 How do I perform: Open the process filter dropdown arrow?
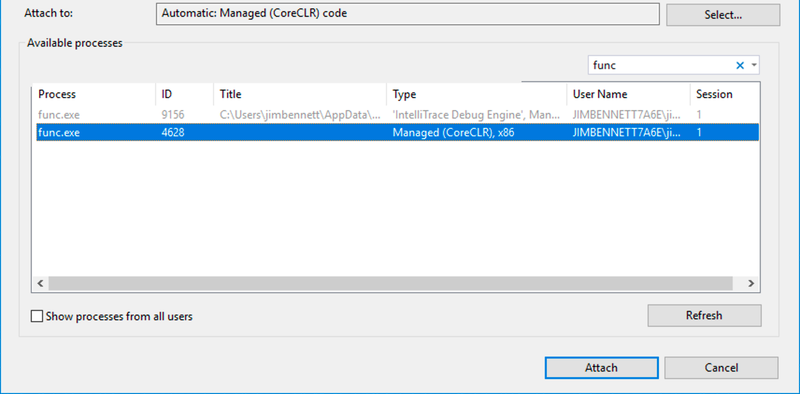coord(754,65)
